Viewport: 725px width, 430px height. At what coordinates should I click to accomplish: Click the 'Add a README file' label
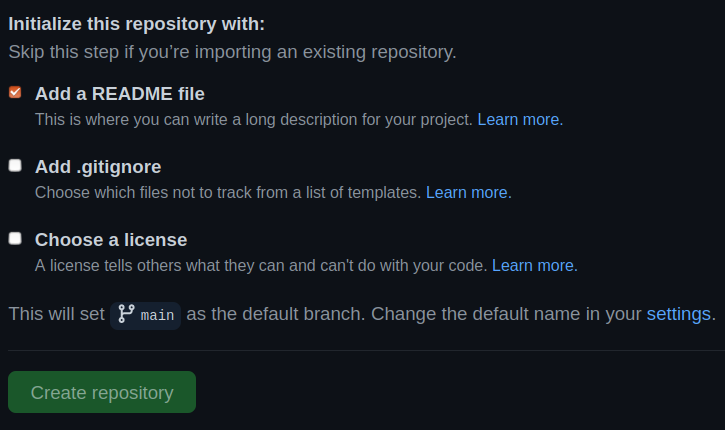(x=120, y=94)
